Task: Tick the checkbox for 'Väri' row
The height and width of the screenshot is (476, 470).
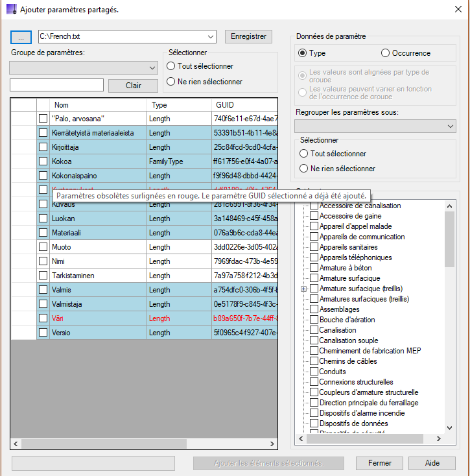Action: pos(43,318)
